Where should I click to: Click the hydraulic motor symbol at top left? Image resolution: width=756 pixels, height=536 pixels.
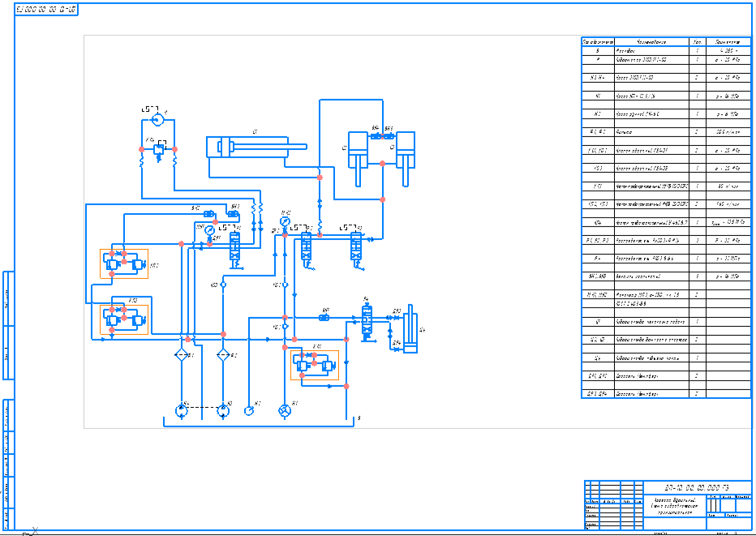[x=158, y=119]
